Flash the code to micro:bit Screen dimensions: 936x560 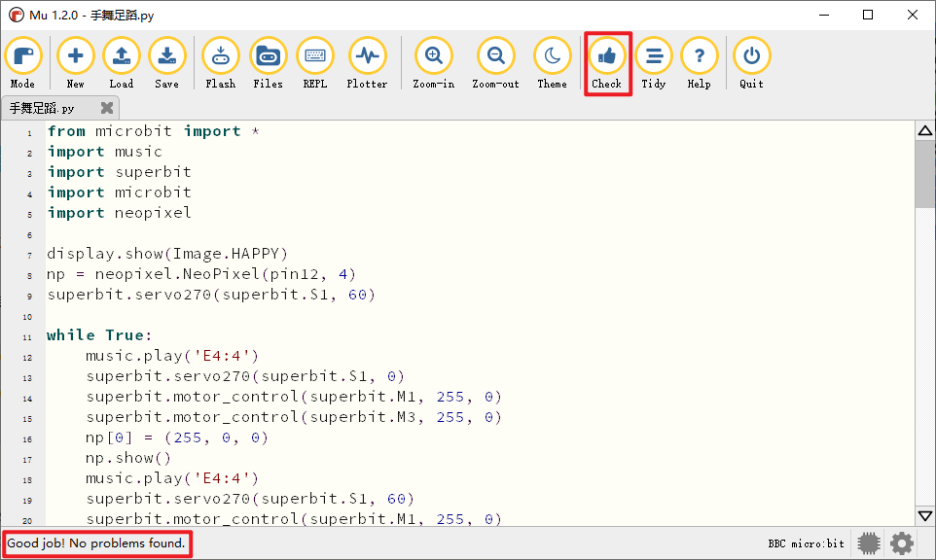point(220,62)
